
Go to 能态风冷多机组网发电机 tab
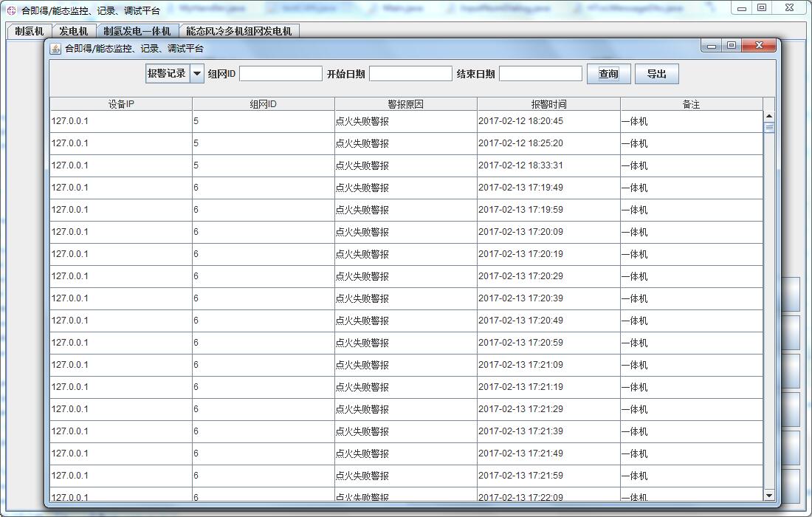coord(239,31)
